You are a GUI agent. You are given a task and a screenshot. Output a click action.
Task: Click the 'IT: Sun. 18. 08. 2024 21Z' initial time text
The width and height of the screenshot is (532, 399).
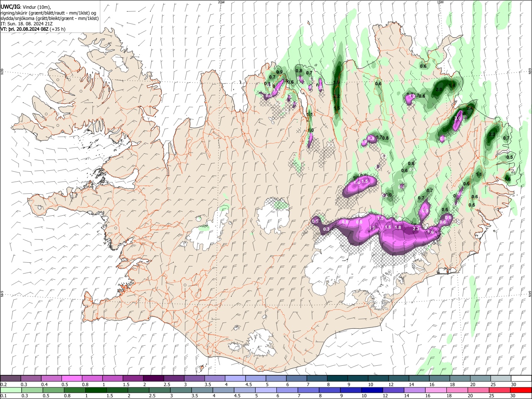27,24
